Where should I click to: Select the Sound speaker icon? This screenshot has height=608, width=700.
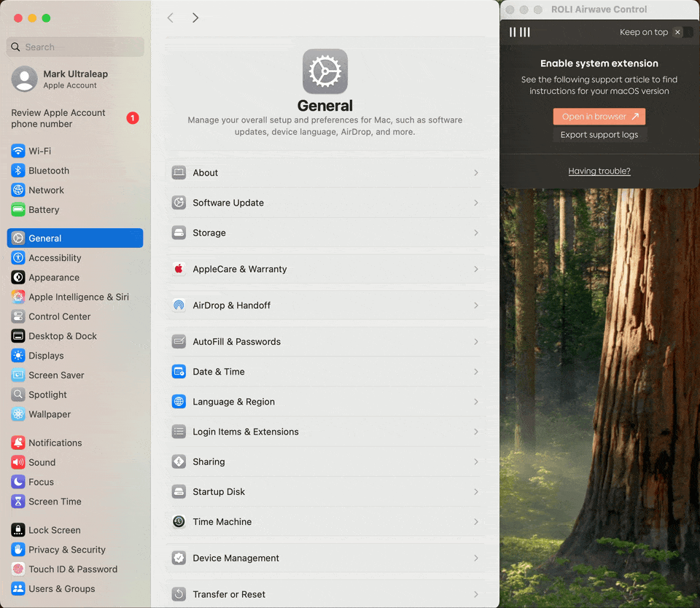(x=17, y=462)
